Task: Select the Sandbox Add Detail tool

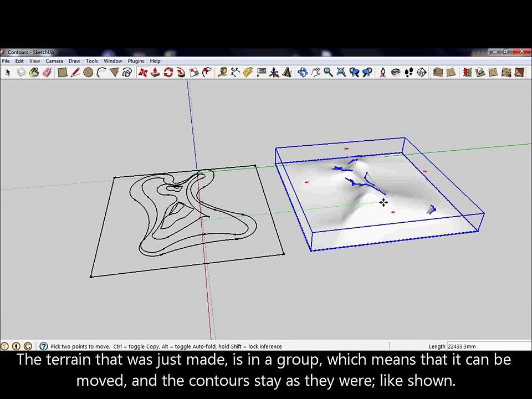Action: click(x=506, y=72)
